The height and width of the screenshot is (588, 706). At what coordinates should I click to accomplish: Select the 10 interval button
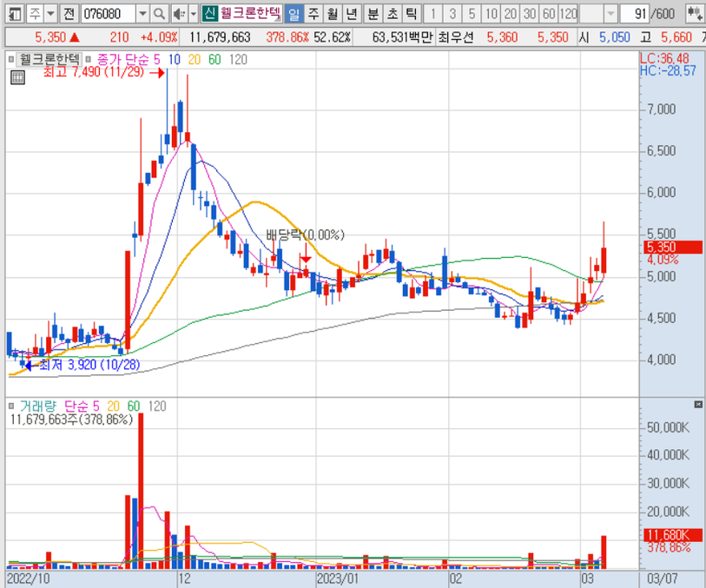492,14
